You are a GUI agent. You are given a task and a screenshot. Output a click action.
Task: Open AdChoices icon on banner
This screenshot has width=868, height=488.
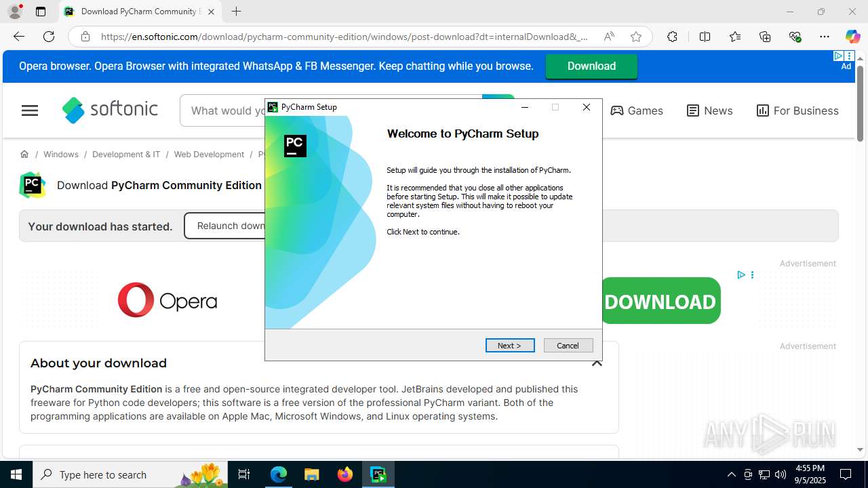pyautogui.click(x=839, y=56)
